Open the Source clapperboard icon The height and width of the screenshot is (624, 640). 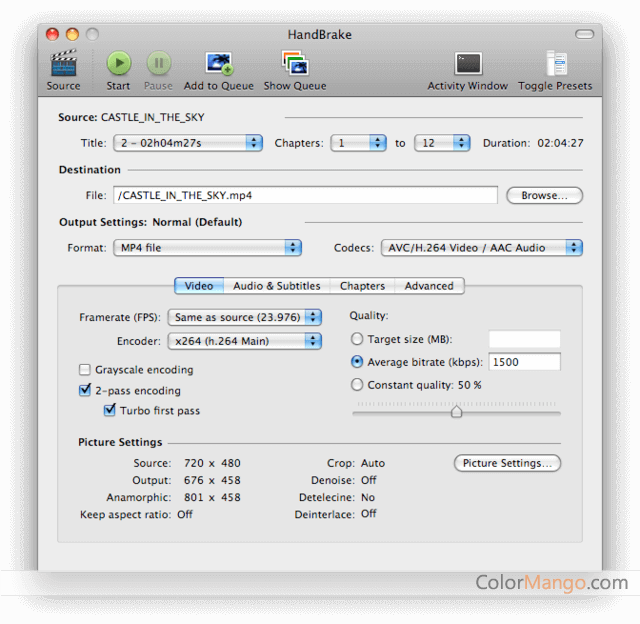(x=63, y=63)
